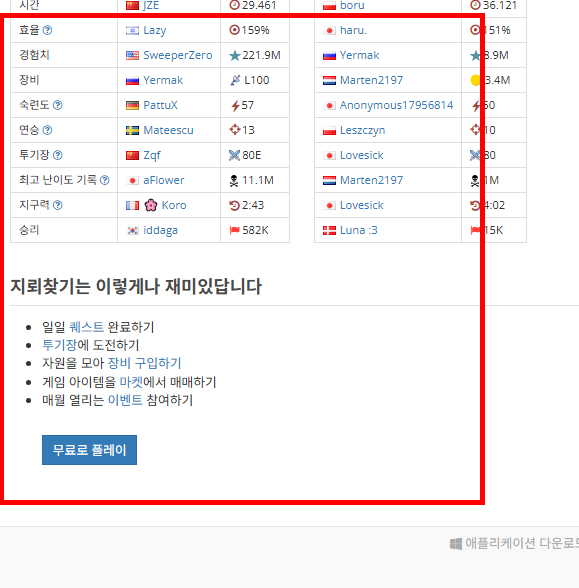Follow the 장비 구입하기 link
The height and width of the screenshot is (588, 579).
click(144, 363)
